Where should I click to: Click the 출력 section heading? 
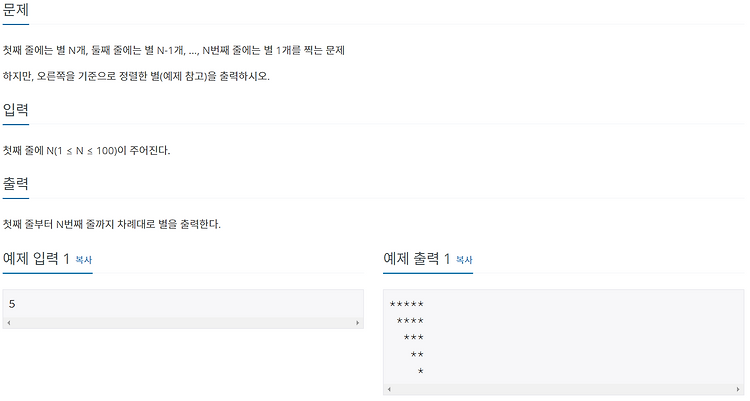16,184
